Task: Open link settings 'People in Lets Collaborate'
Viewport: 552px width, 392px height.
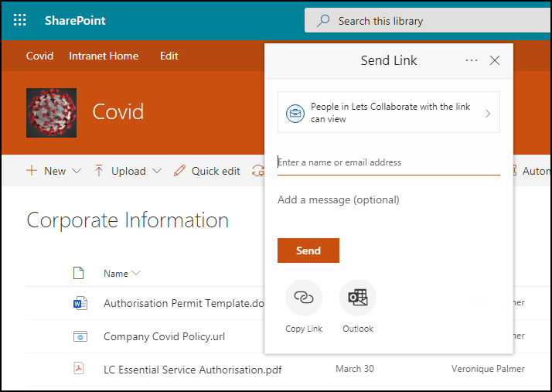Action: tap(388, 113)
